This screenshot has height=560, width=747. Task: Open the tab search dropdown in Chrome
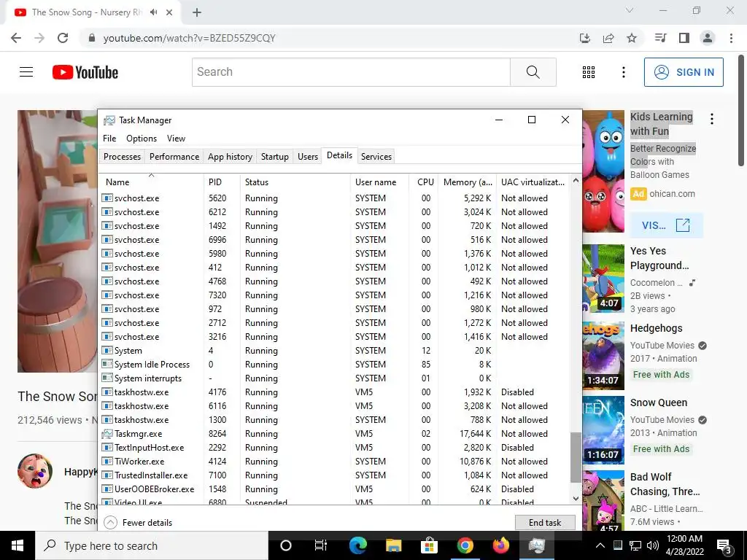(x=630, y=10)
